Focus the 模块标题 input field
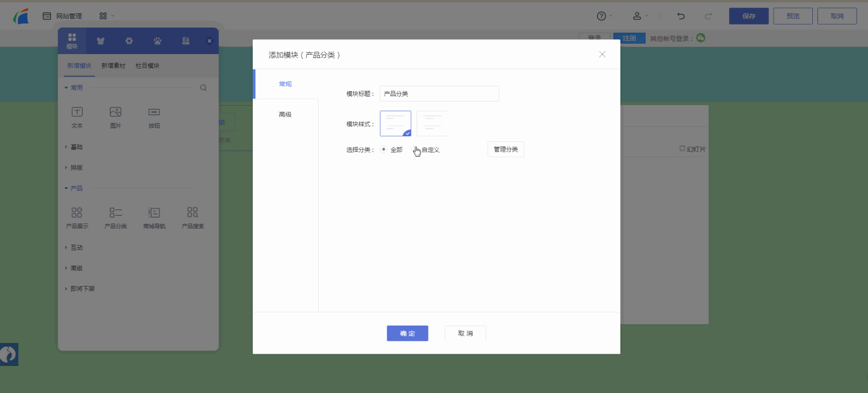The height and width of the screenshot is (393, 868). coord(439,93)
